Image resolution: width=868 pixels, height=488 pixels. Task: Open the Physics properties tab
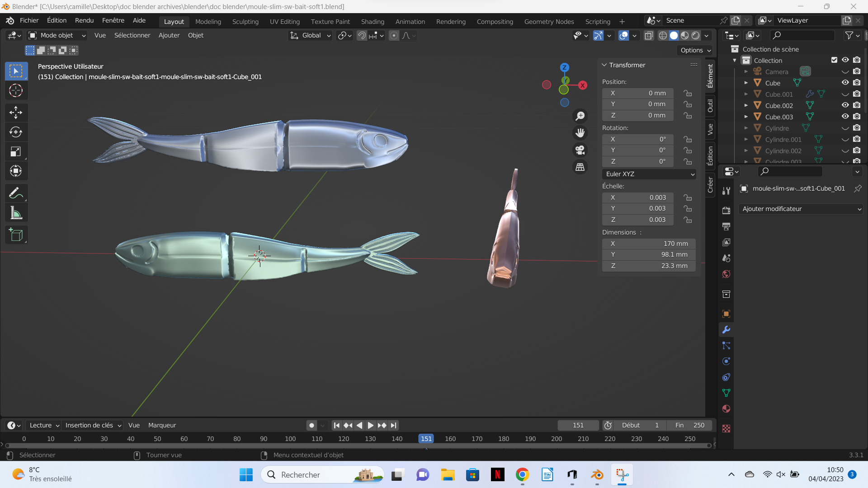(726, 361)
